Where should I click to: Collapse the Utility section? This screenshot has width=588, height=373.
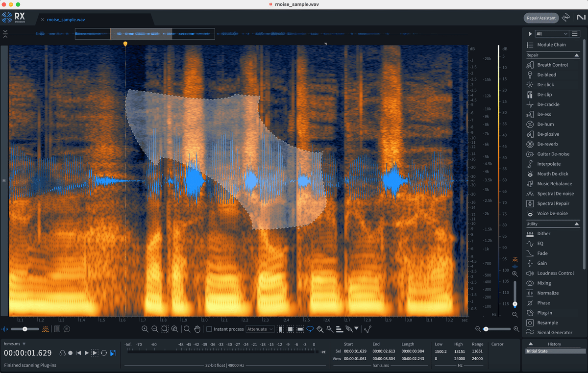[576, 224]
